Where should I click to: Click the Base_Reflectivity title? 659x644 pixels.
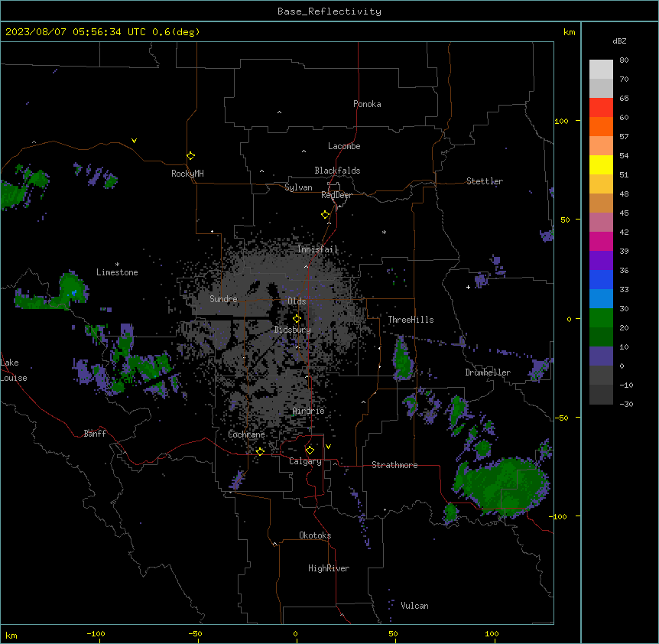329,11
